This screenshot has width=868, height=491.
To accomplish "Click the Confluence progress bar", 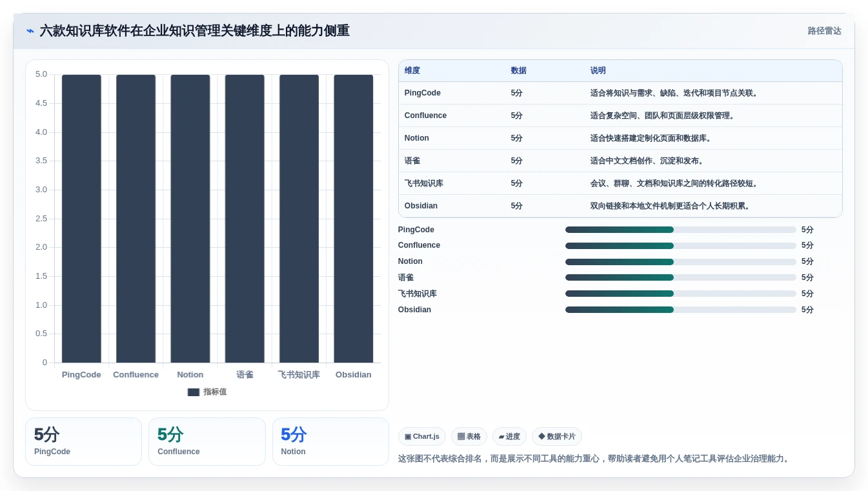I will click(681, 246).
